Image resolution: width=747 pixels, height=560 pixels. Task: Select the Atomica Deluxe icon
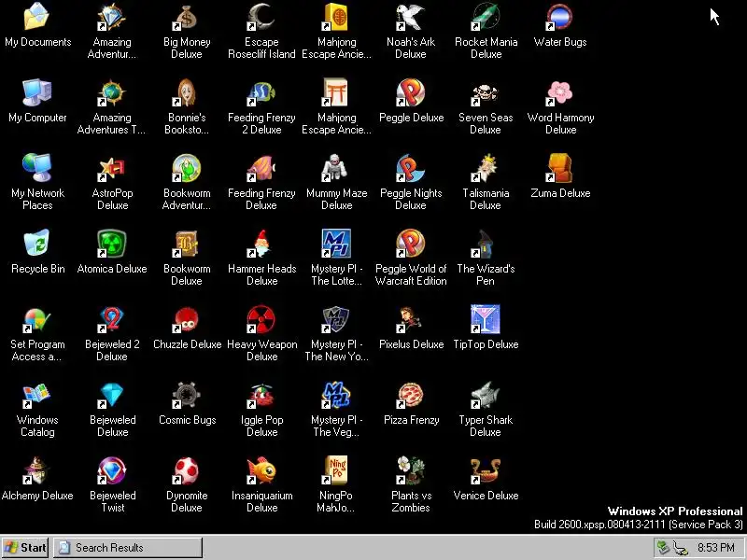tap(112, 244)
